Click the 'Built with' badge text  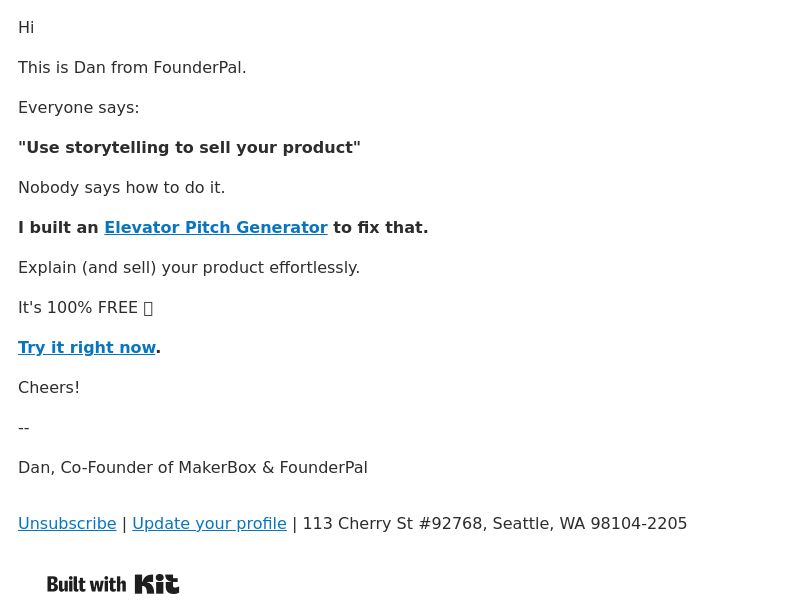click(86, 585)
